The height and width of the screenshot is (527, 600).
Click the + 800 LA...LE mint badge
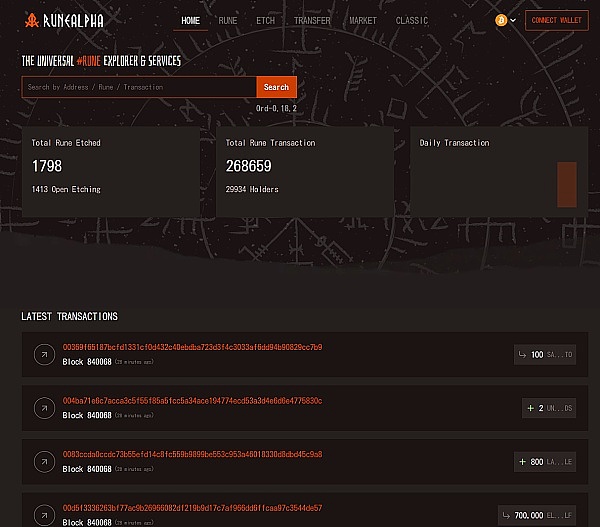[x=545, y=461]
